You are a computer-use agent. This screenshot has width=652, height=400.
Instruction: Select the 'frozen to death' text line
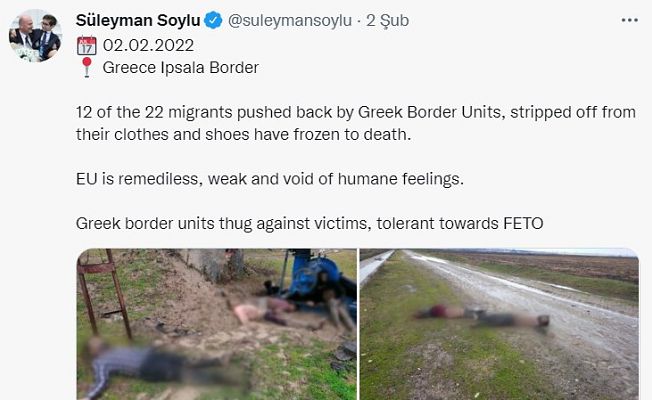pos(243,135)
